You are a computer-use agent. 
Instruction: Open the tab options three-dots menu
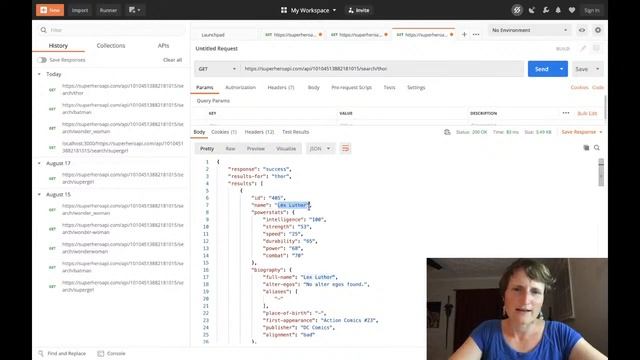click(476, 35)
